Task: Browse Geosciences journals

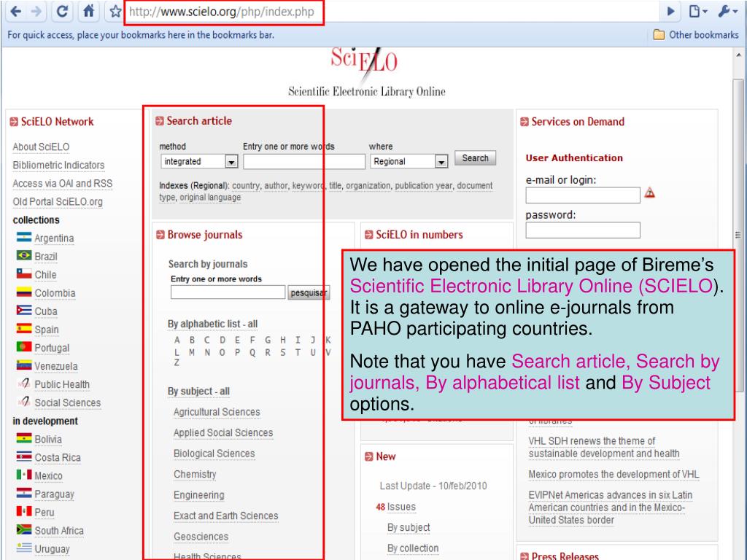Action: 201,537
